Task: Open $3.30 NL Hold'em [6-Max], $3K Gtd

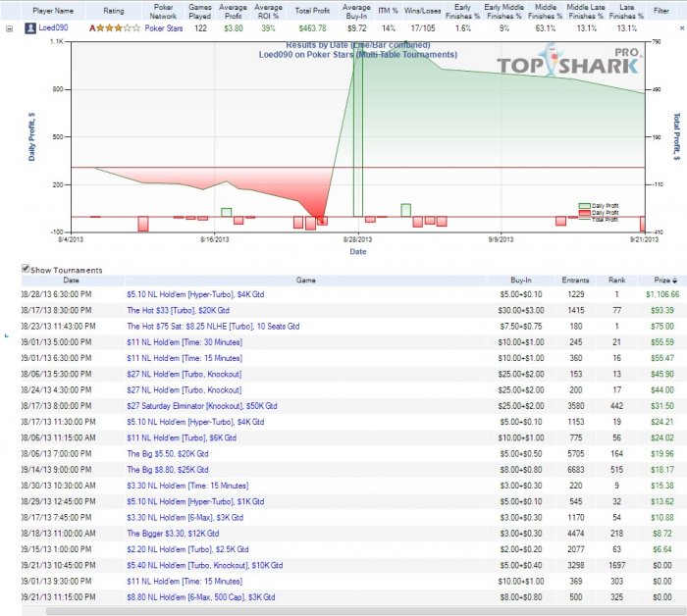Action: pos(185,518)
